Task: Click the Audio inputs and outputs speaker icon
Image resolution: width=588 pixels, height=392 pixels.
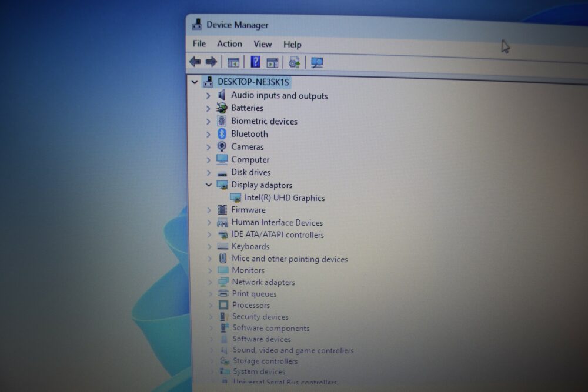Action: pos(222,95)
